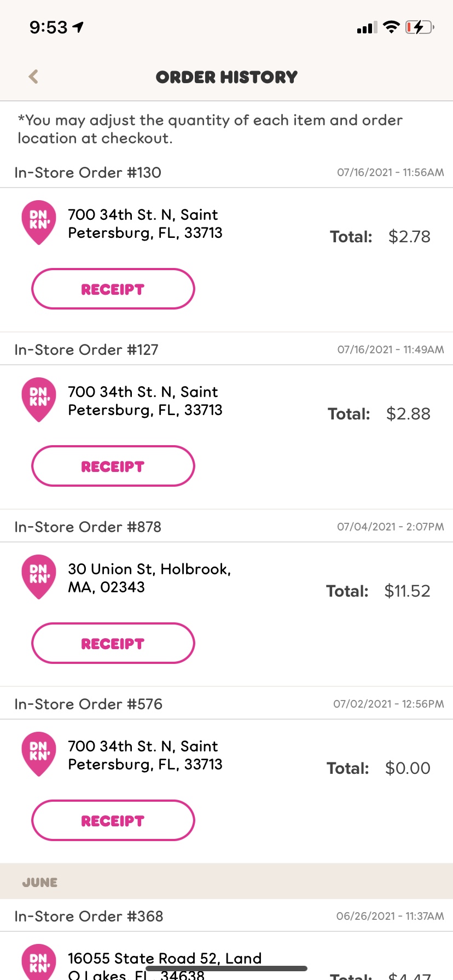
Task: Tap Dunkin' pin icon for order #127
Action: tap(39, 399)
